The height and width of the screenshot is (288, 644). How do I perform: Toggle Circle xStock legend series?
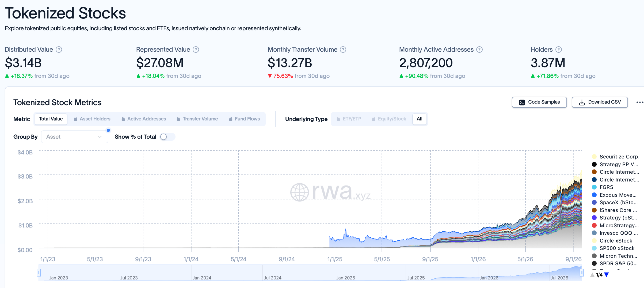click(612, 241)
